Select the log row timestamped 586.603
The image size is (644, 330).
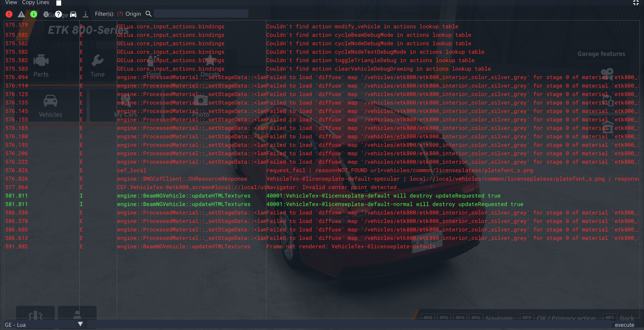coord(322,229)
